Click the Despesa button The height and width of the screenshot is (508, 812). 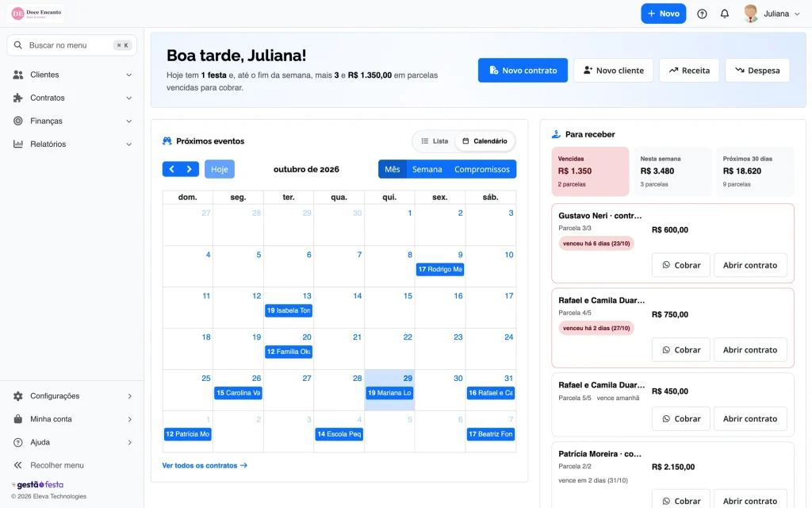coord(757,71)
